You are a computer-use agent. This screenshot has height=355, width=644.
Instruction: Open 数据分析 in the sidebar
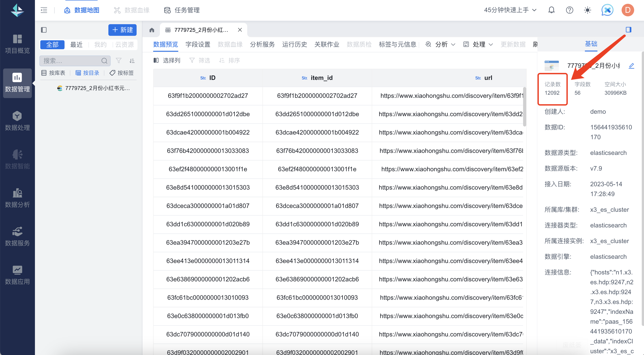pyautogui.click(x=17, y=198)
